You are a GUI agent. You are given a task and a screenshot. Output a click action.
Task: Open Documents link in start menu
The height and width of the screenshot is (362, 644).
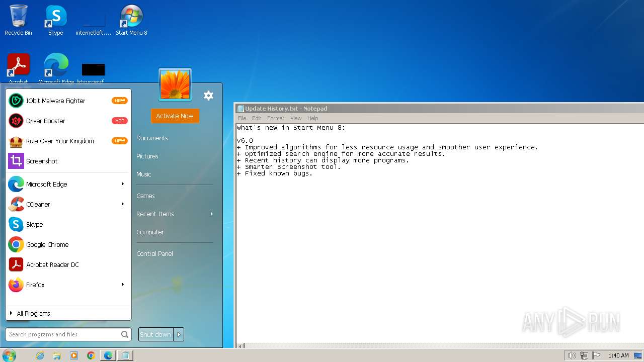click(x=152, y=138)
